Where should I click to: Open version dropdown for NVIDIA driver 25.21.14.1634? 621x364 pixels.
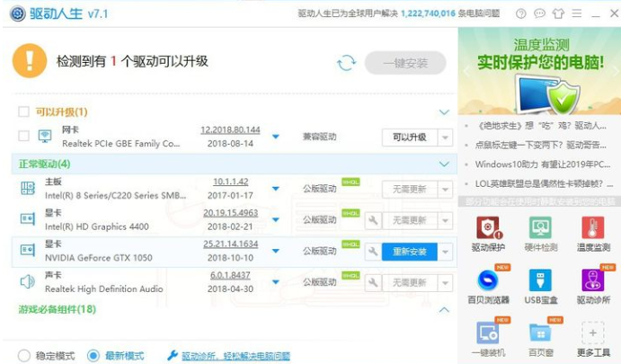tap(276, 252)
